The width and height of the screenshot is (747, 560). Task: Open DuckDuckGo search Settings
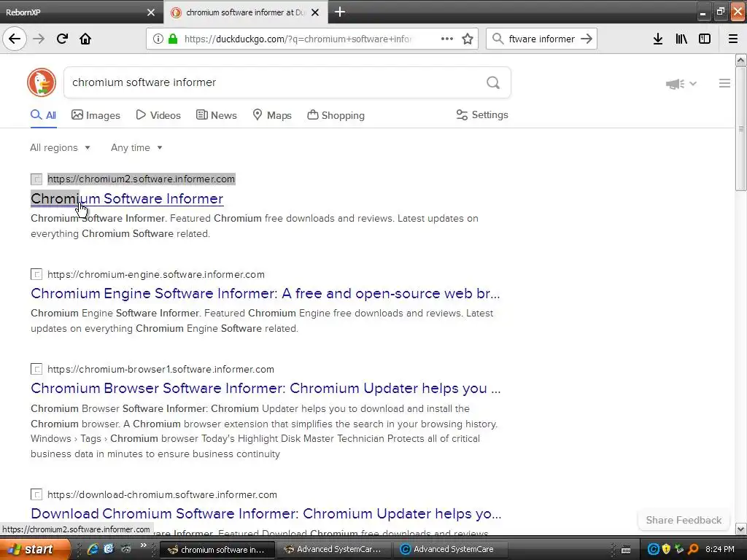pos(482,114)
